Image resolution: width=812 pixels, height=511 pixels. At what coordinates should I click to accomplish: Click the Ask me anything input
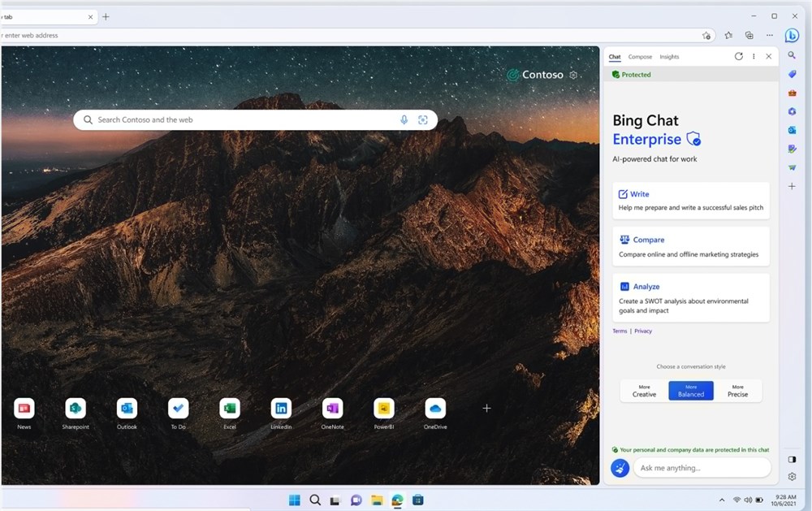pyautogui.click(x=702, y=467)
